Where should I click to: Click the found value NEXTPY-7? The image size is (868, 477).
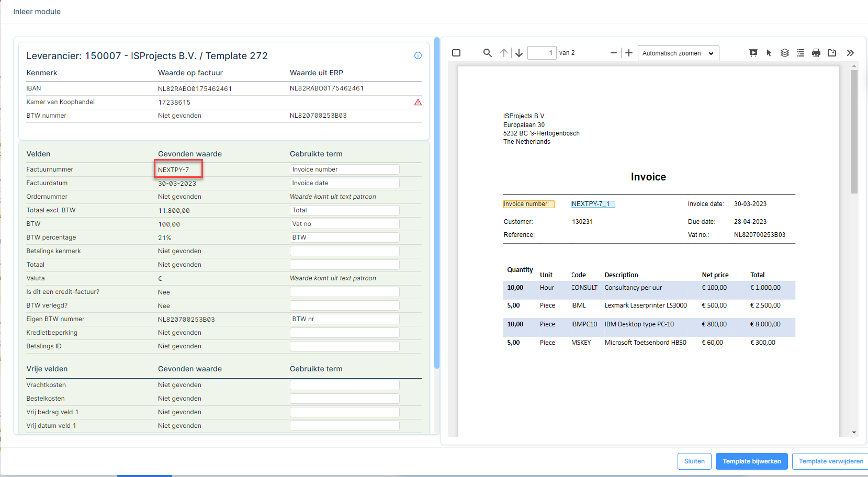coord(174,170)
